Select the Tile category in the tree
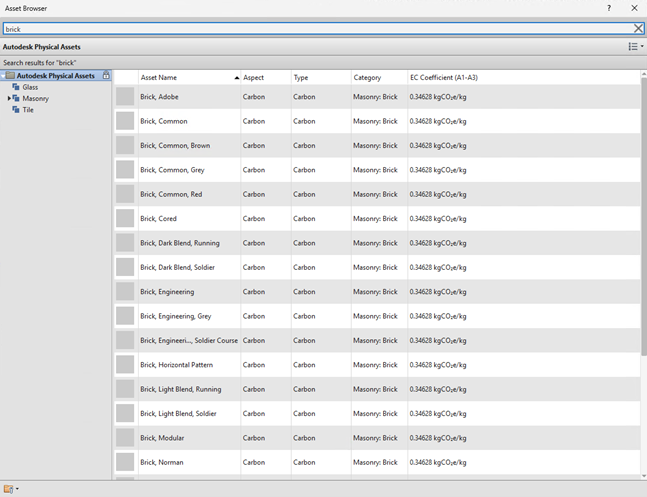 (28, 110)
